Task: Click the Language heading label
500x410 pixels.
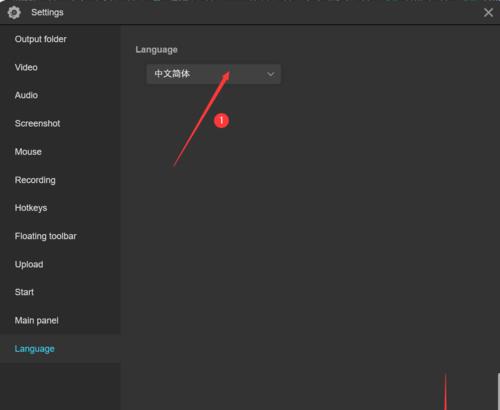Action: 156,50
